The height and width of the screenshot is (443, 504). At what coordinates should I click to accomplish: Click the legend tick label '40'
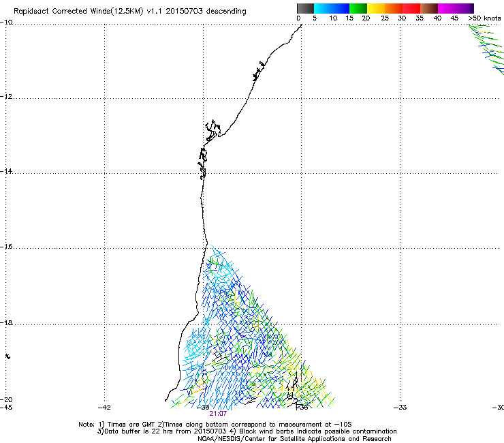(437, 18)
